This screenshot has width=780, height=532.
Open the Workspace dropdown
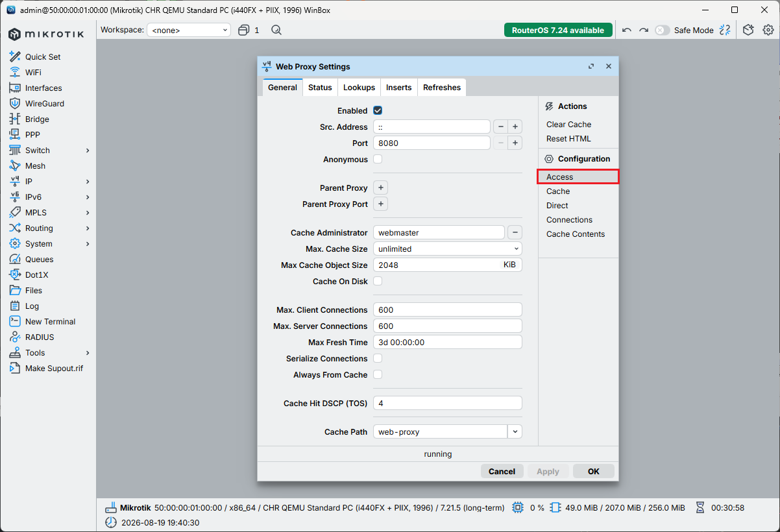189,30
